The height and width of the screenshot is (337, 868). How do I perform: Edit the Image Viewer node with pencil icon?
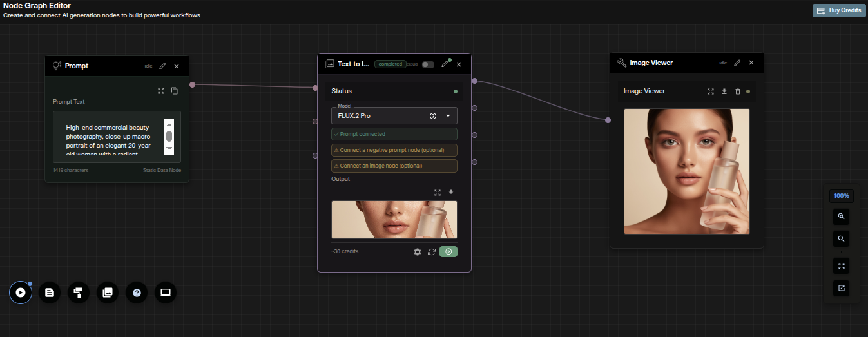coord(737,63)
